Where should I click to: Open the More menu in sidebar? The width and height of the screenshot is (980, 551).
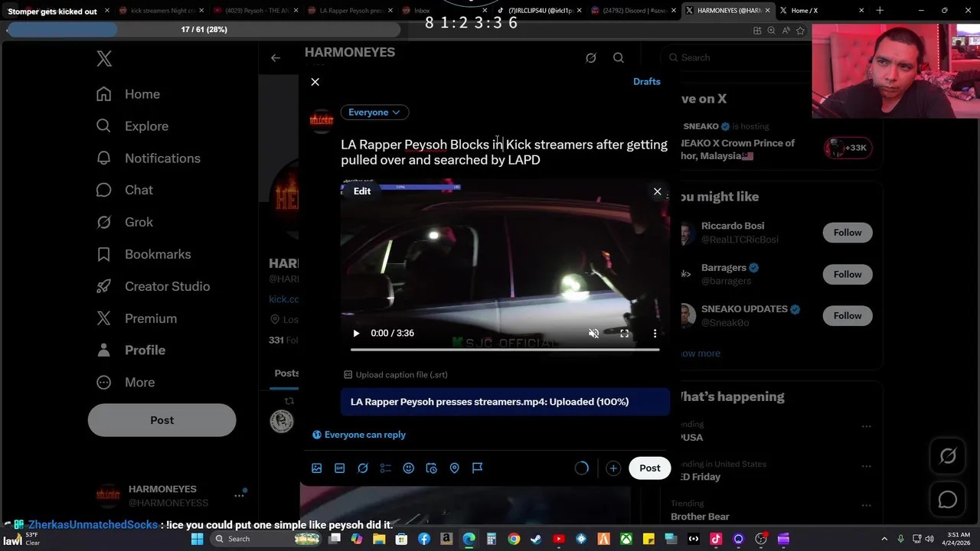[x=125, y=382]
